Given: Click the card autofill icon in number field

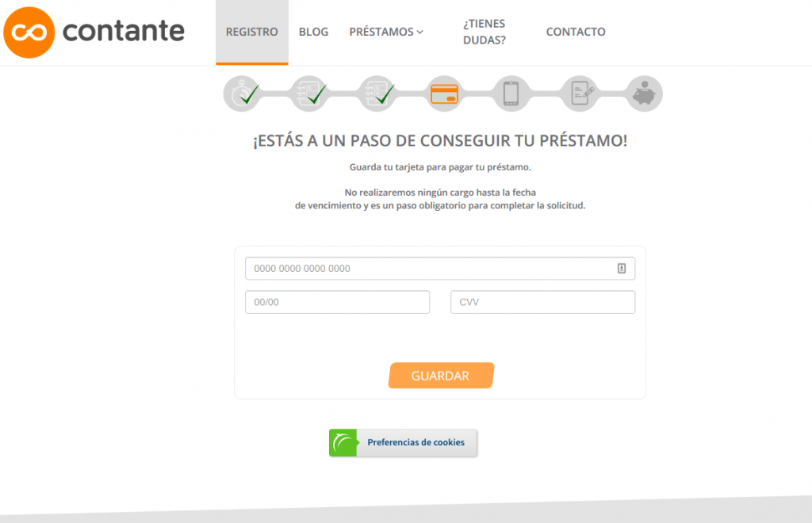Looking at the screenshot, I should pos(622,269).
